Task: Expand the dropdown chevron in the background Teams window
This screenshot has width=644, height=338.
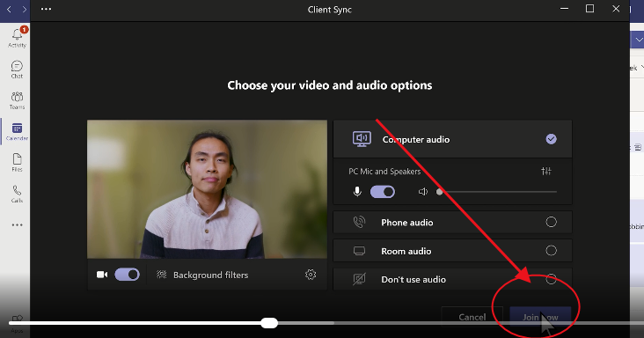Action: coord(639,40)
